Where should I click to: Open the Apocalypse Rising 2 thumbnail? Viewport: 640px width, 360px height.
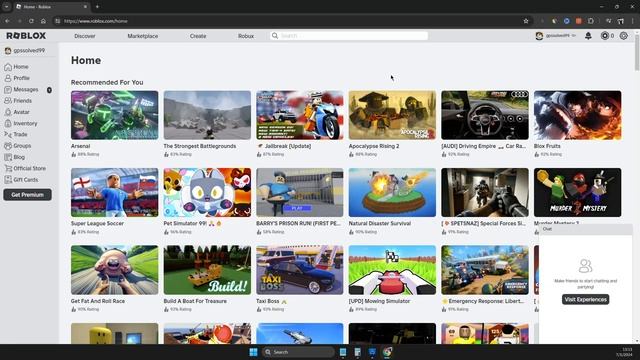tap(392, 115)
